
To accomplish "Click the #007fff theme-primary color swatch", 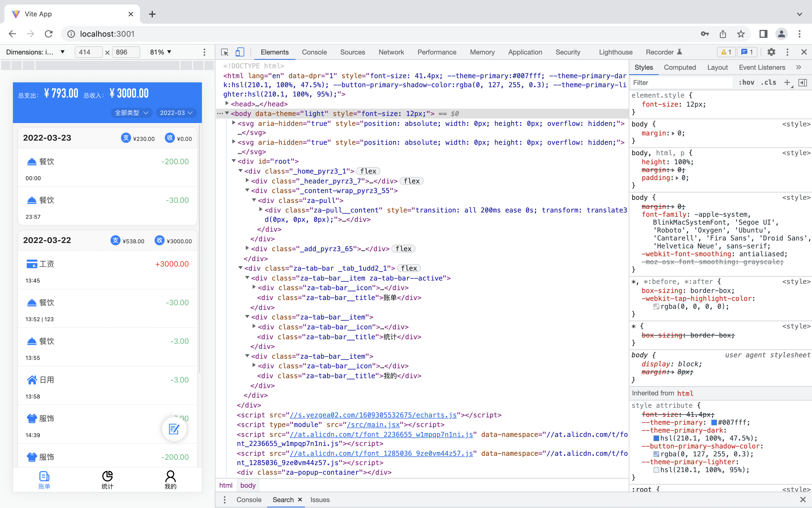I will (714, 422).
